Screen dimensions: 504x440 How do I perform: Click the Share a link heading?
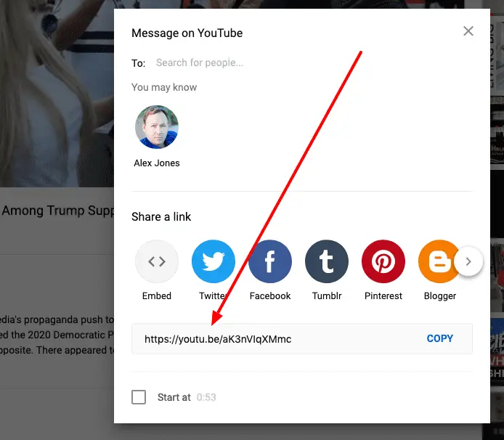[x=161, y=217]
